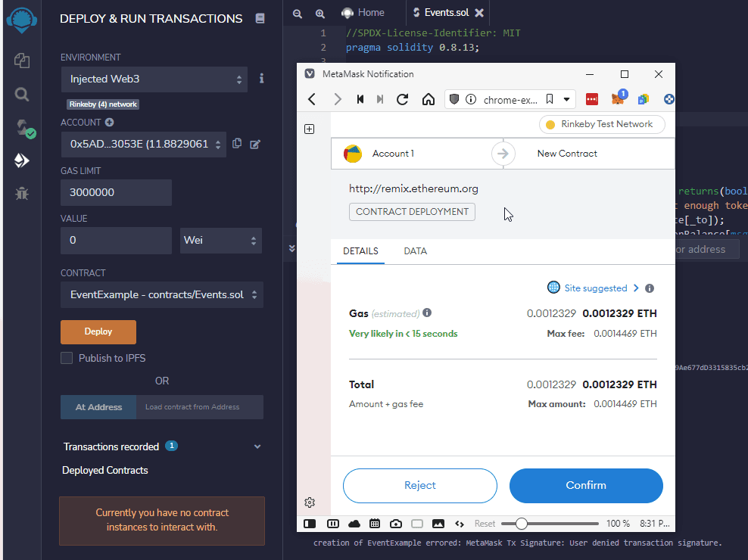Image resolution: width=748 pixels, height=560 pixels.
Task: Open browser sidebar settings gear
Action: [x=310, y=502]
